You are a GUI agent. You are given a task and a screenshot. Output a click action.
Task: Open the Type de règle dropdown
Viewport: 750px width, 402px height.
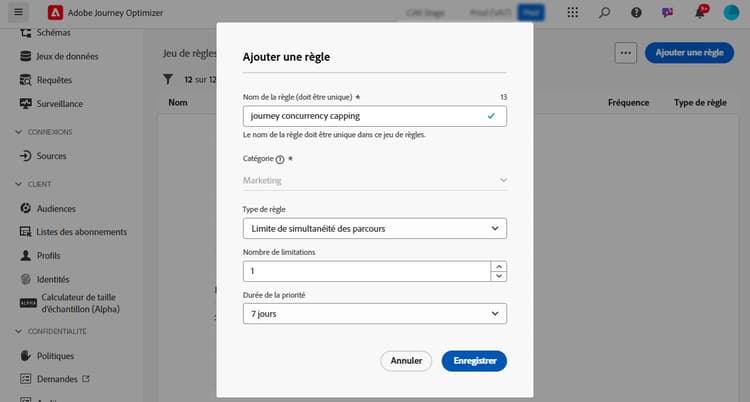click(x=375, y=229)
